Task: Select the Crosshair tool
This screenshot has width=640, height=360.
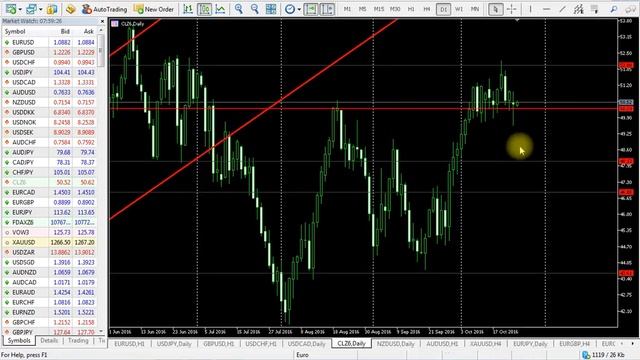Action: [x=511, y=9]
